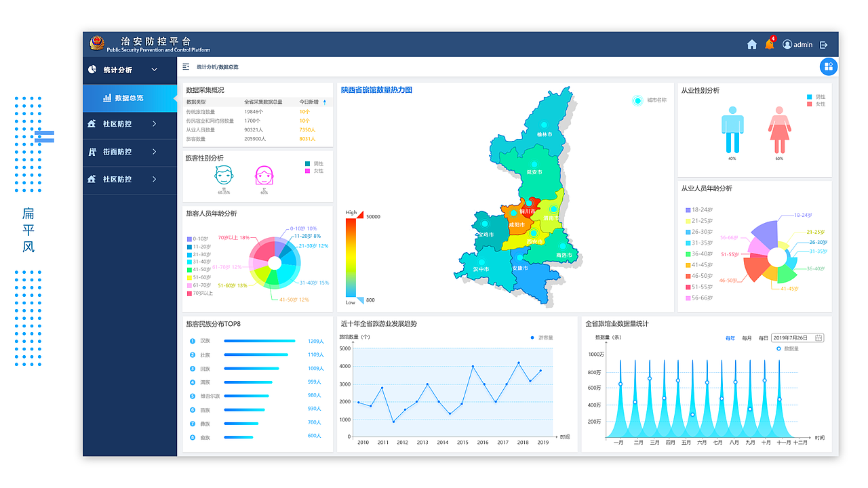Open the round blue apps grid button
Screen dimensions: 868x488
click(x=828, y=66)
